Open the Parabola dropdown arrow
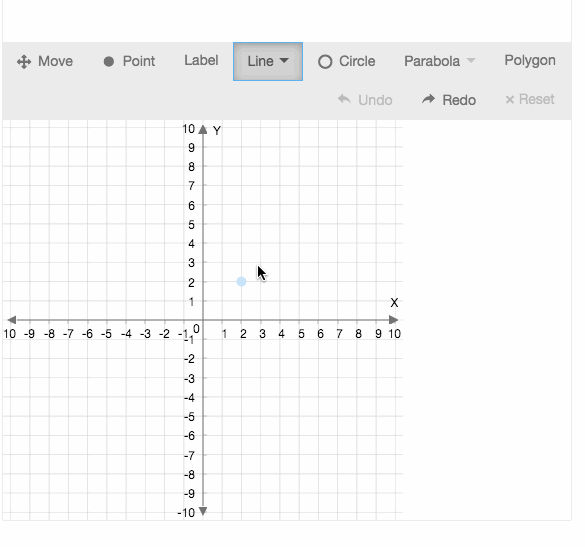 coord(471,60)
